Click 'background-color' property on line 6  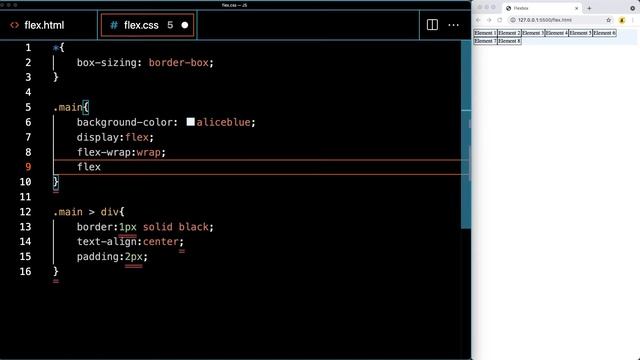[124, 122]
